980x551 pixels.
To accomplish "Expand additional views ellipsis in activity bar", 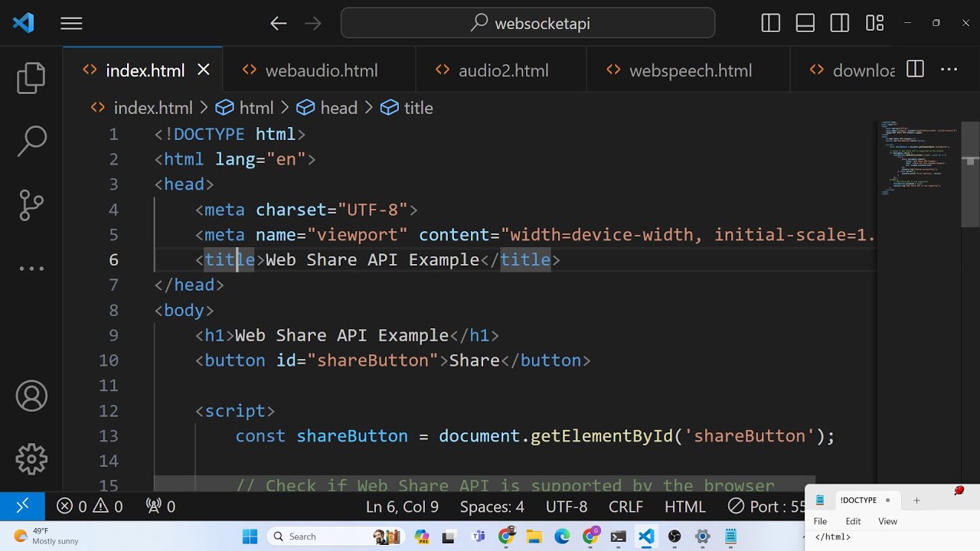I will 31,269.
